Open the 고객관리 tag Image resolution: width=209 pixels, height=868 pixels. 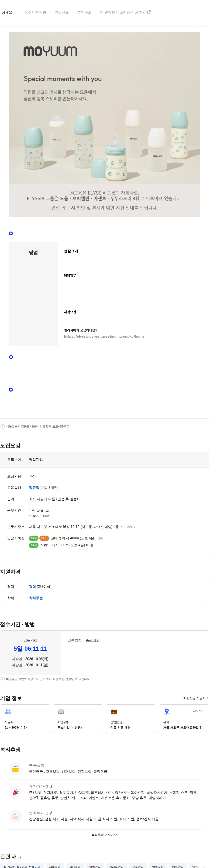[138, 865]
